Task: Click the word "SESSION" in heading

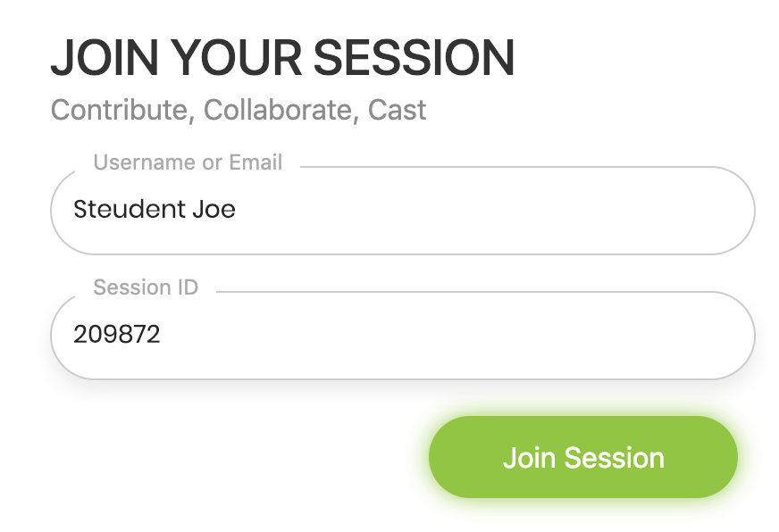Action: [414, 58]
